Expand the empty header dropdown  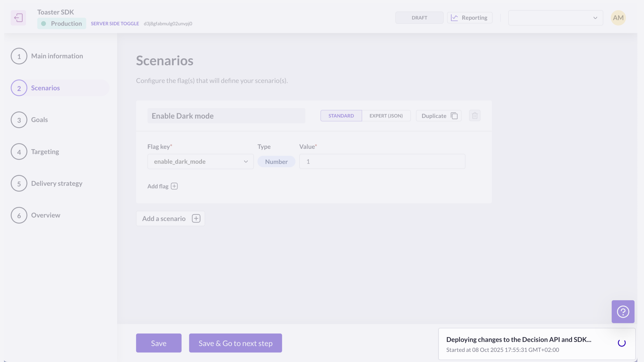coord(556,18)
